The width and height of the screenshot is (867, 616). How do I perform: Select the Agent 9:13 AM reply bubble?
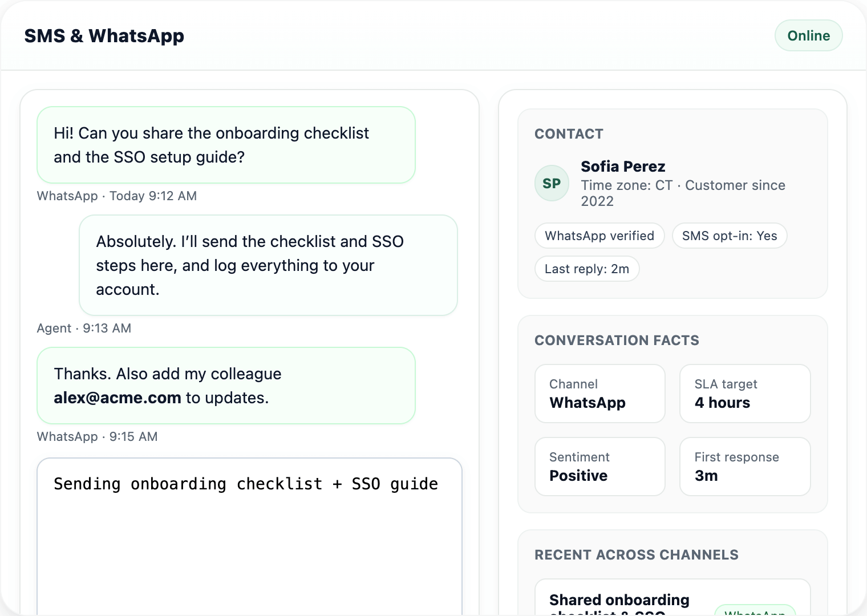pyautogui.click(x=268, y=265)
